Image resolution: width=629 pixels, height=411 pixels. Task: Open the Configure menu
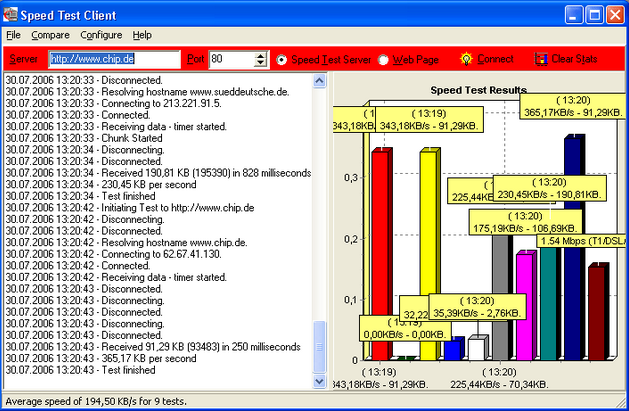click(101, 35)
